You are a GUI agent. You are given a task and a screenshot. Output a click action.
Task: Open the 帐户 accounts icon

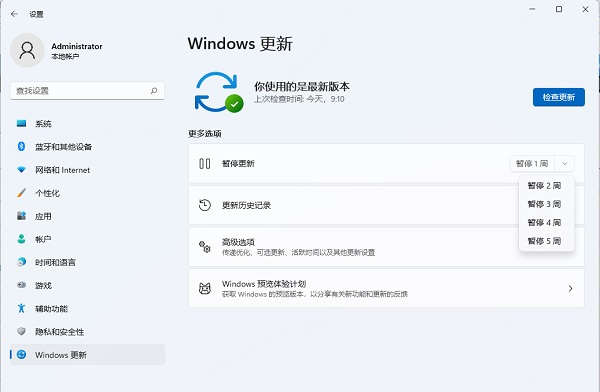[x=21, y=239]
